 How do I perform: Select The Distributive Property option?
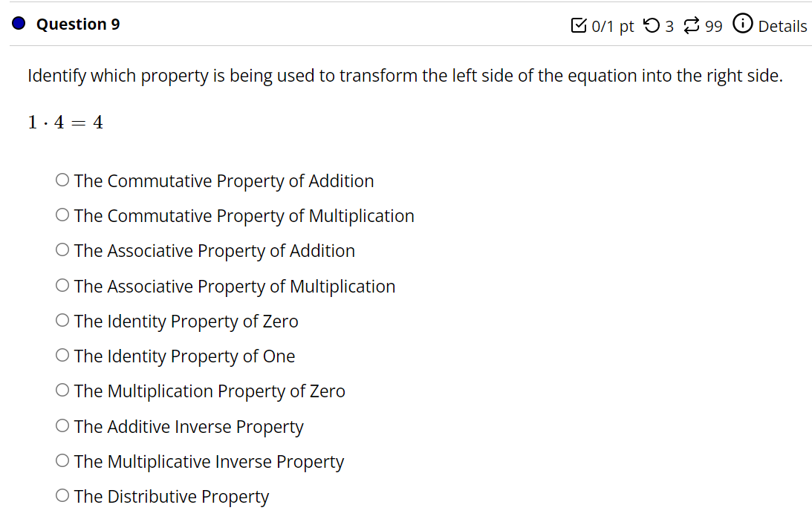coord(62,495)
